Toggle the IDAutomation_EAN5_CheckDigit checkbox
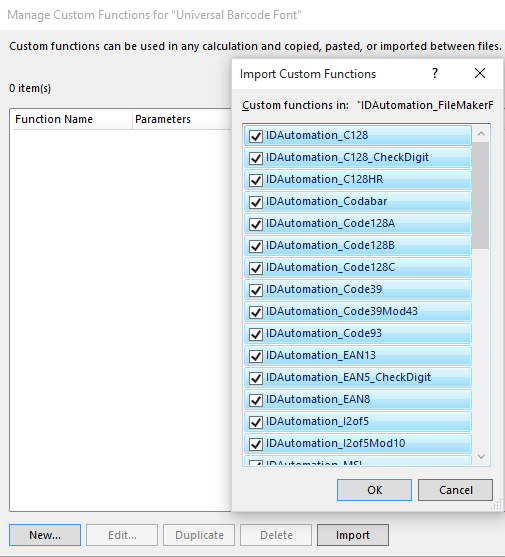The width and height of the screenshot is (505, 557). click(x=256, y=378)
